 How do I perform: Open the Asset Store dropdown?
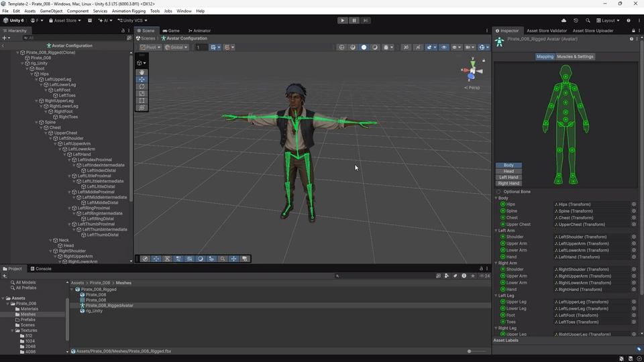coord(64,21)
